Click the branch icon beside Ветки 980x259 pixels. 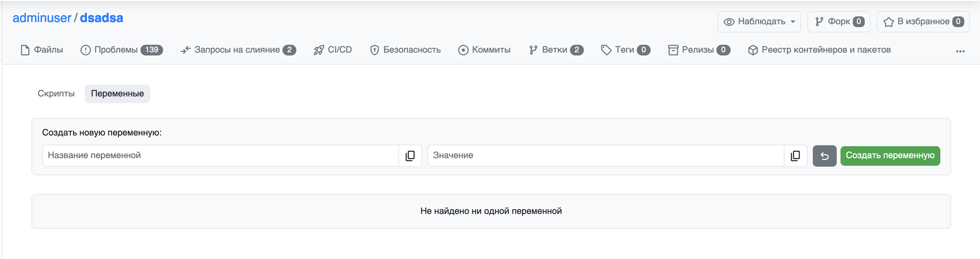(x=533, y=50)
